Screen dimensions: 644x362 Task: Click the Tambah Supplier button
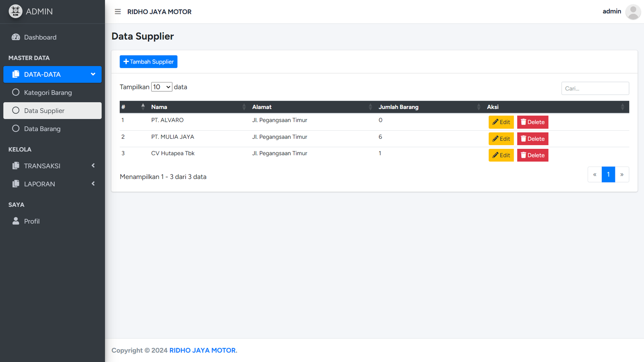click(149, 62)
